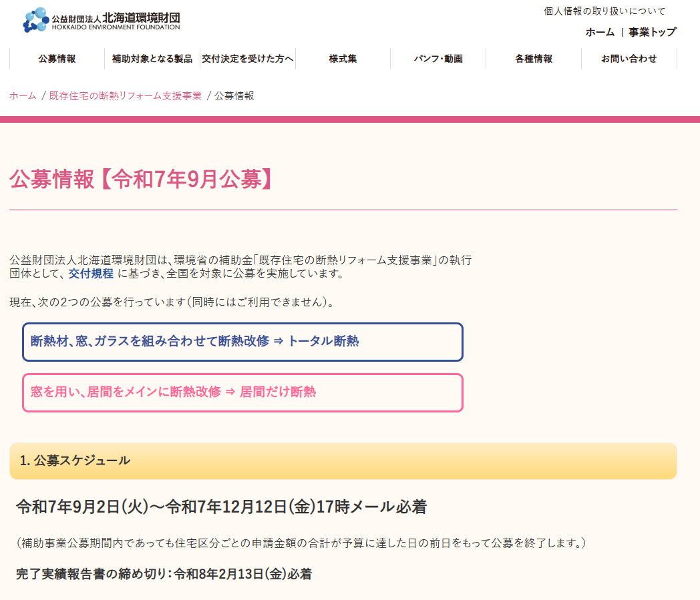Image resolution: width=700 pixels, height=600 pixels.
Task: Click the blue トータル断熱 box
Action: point(242,342)
